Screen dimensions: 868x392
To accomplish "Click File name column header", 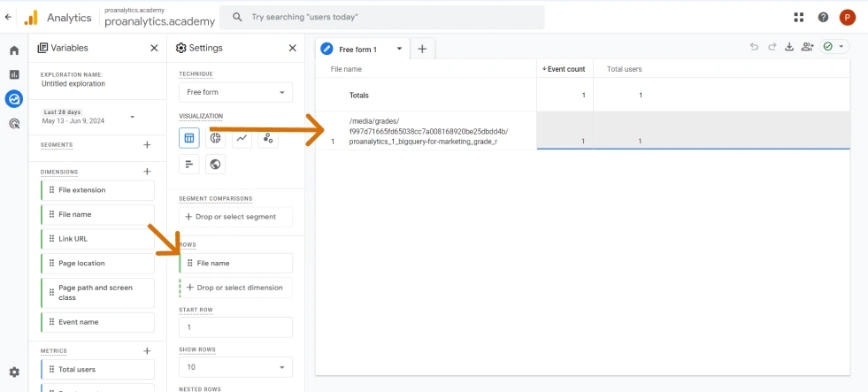I will [x=346, y=69].
